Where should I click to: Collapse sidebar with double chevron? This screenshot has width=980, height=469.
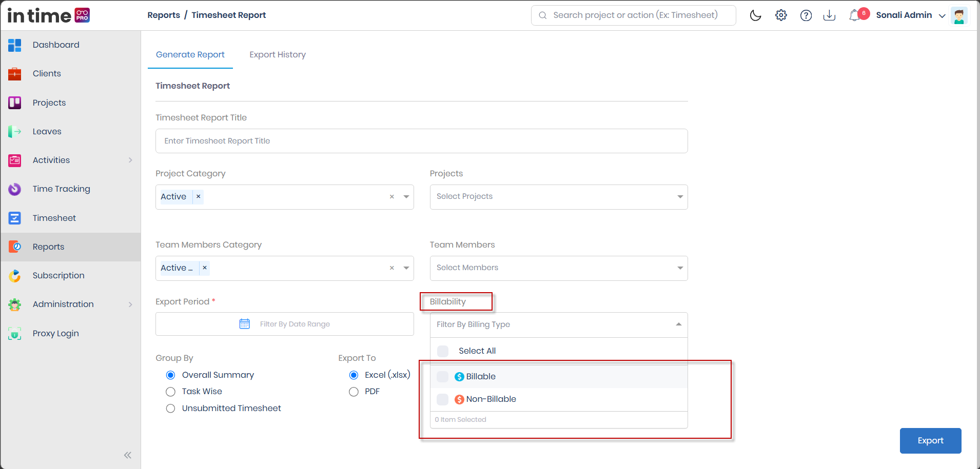[x=128, y=455]
